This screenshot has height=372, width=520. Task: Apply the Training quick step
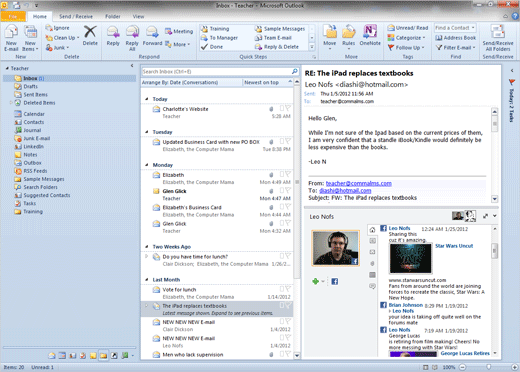pos(215,29)
